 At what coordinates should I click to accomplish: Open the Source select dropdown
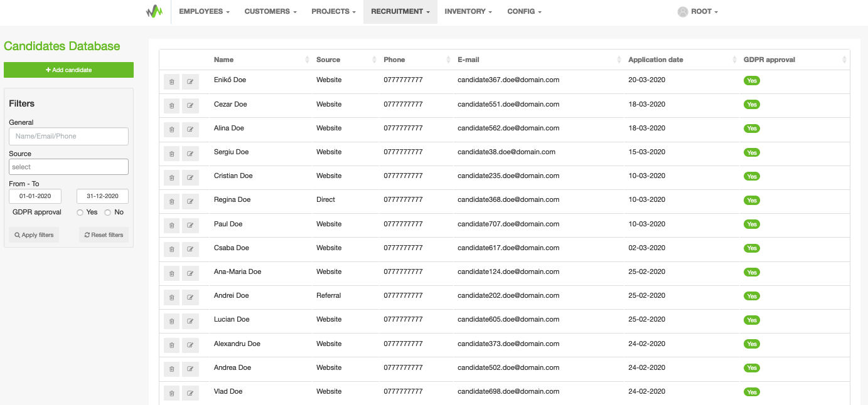tap(68, 167)
